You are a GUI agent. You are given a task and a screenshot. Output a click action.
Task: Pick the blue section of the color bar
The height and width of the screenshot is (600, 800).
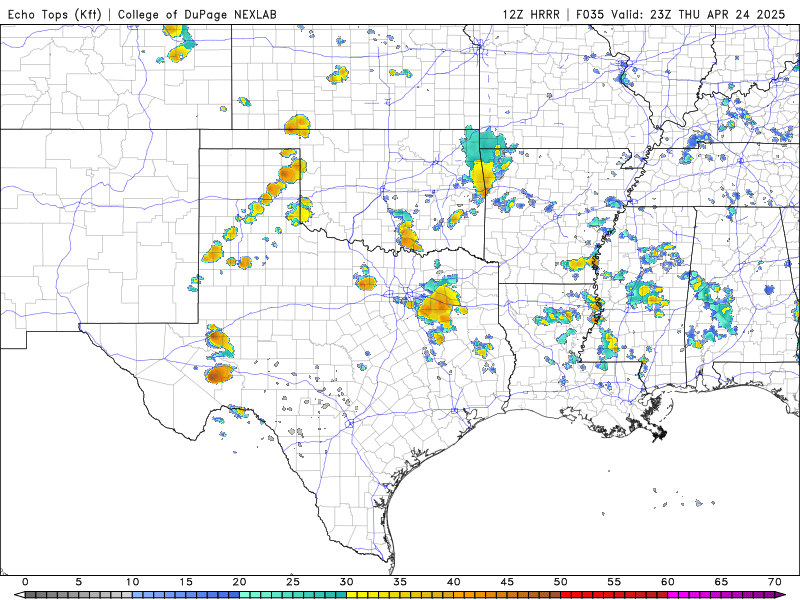click(x=186, y=595)
